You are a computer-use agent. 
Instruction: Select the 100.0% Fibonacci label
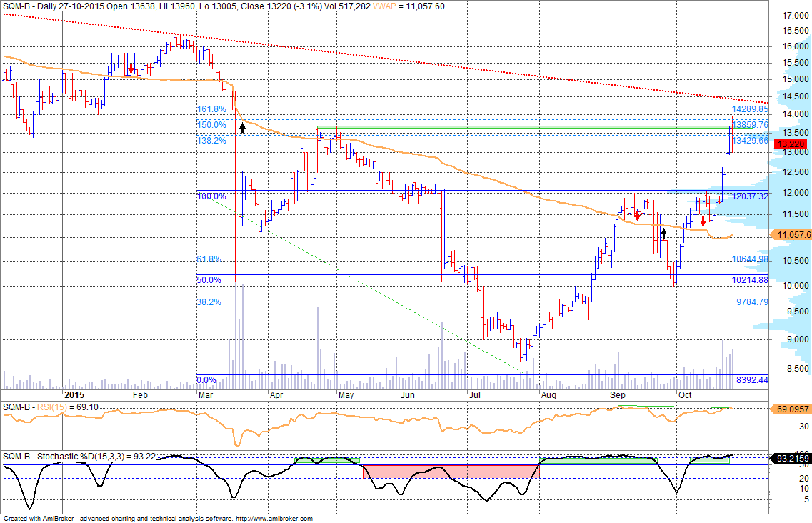[x=212, y=196]
